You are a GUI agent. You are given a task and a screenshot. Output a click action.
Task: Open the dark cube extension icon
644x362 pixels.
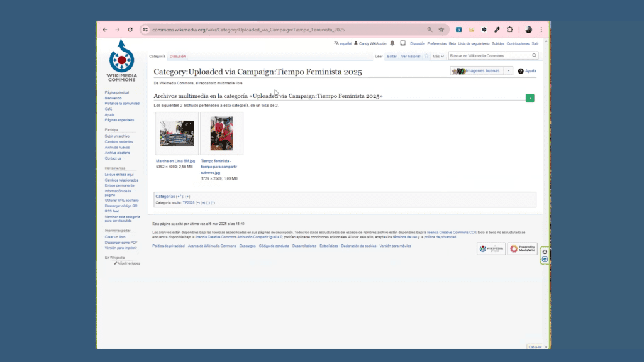coord(484,30)
